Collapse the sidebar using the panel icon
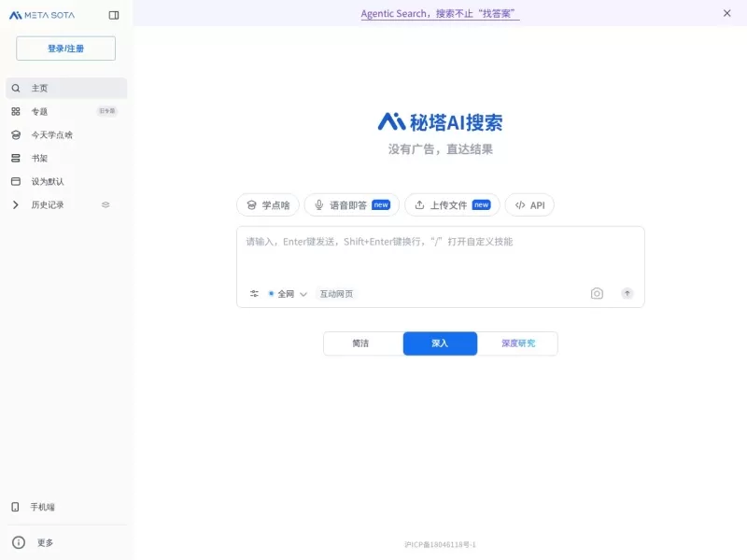Screen dimensions: 747x560 pos(114,14)
